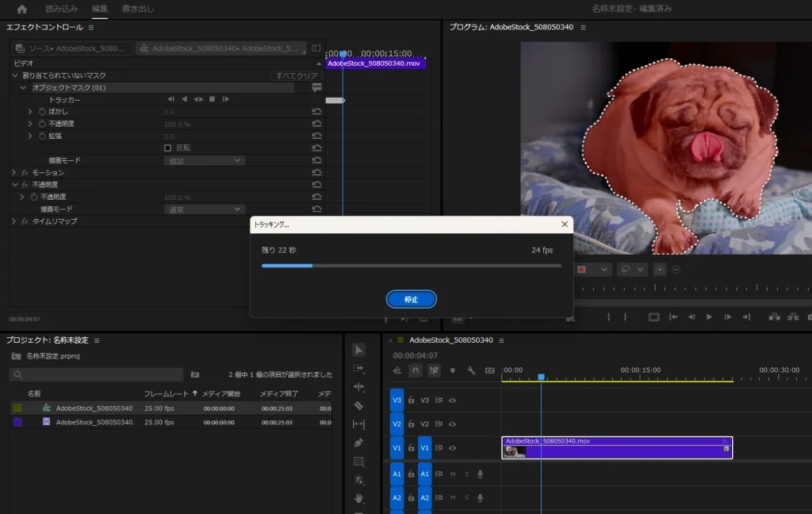812x514 pixels.
Task: Click the tracking progress bar
Action: 411,266
